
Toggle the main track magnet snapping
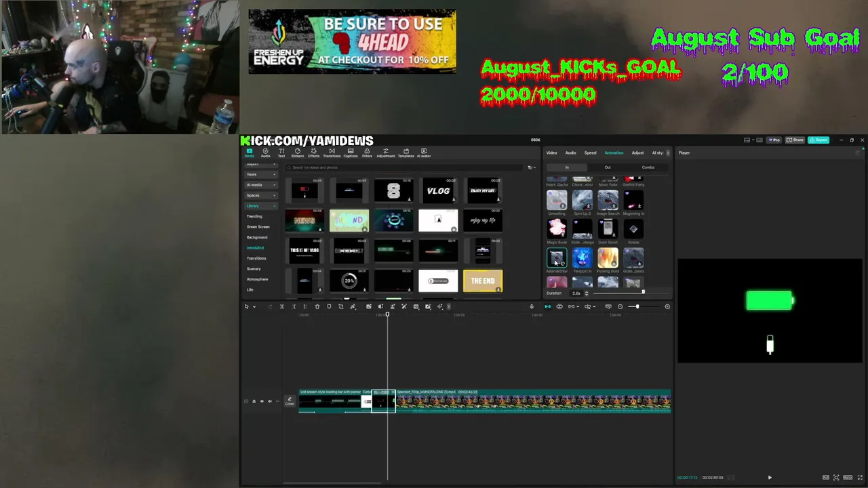point(548,307)
